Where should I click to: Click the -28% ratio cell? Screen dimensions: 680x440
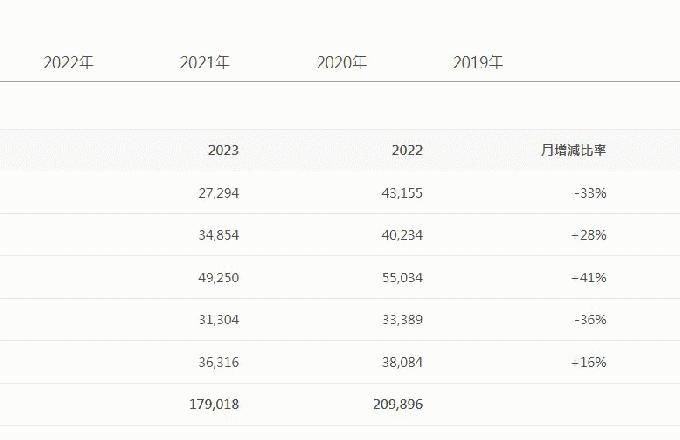point(590,235)
